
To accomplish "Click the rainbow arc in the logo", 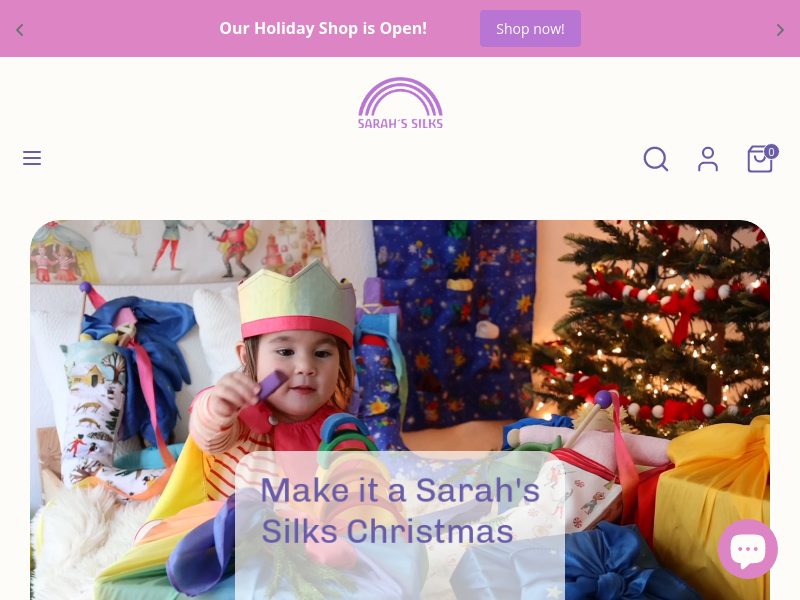I will (x=401, y=96).
